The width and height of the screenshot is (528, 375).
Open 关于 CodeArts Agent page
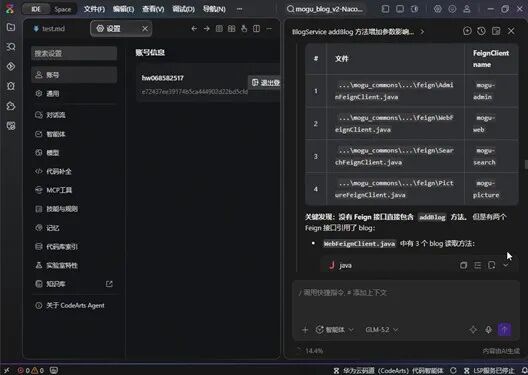74,306
